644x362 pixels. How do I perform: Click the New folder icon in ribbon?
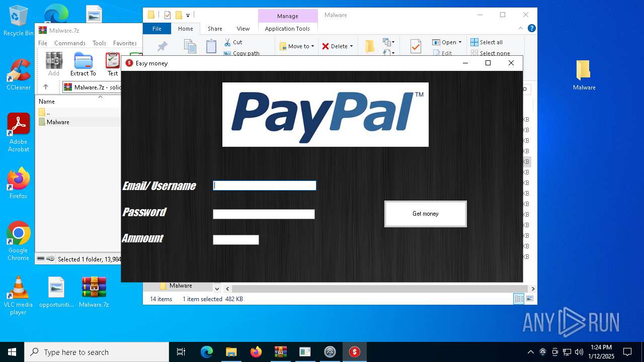click(x=370, y=46)
